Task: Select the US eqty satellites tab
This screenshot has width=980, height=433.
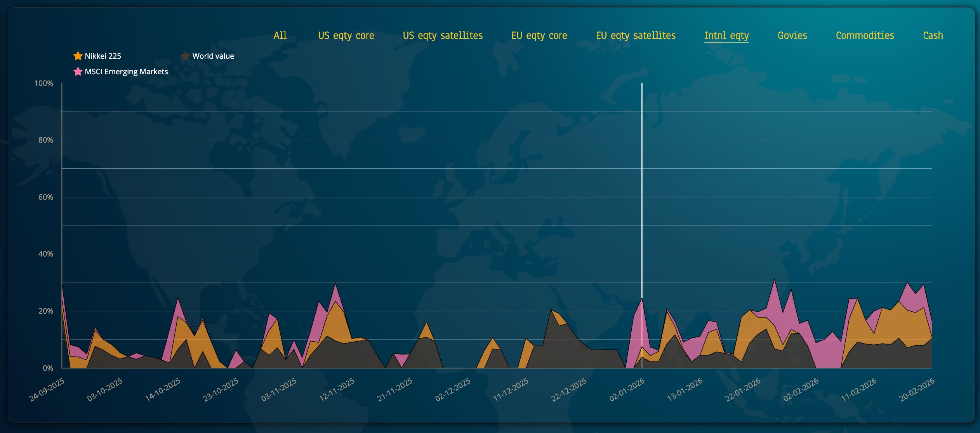Action: coord(443,35)
